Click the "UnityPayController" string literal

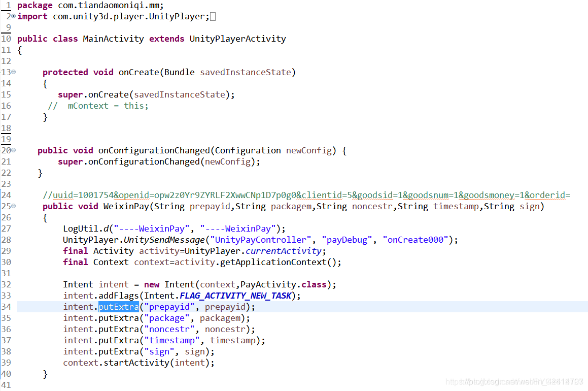[x=261, y=240]
